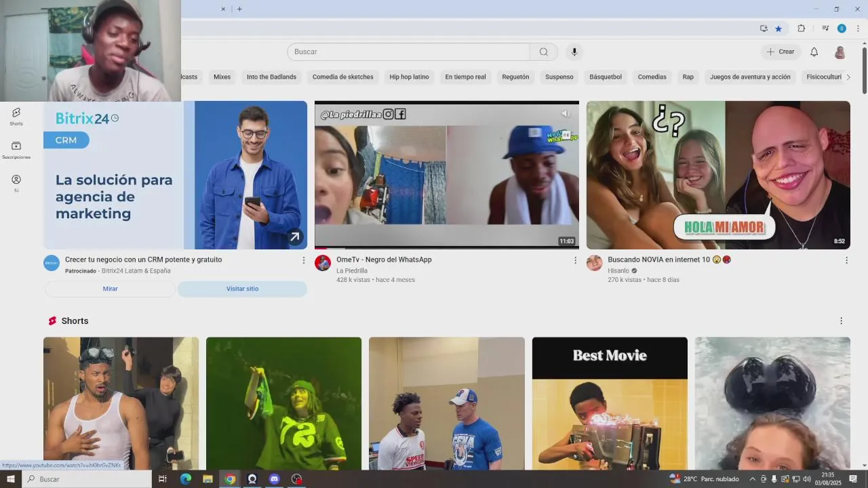Click the install app icon in address bar
This screenshot has width=868, height=488.
(764, 28)
